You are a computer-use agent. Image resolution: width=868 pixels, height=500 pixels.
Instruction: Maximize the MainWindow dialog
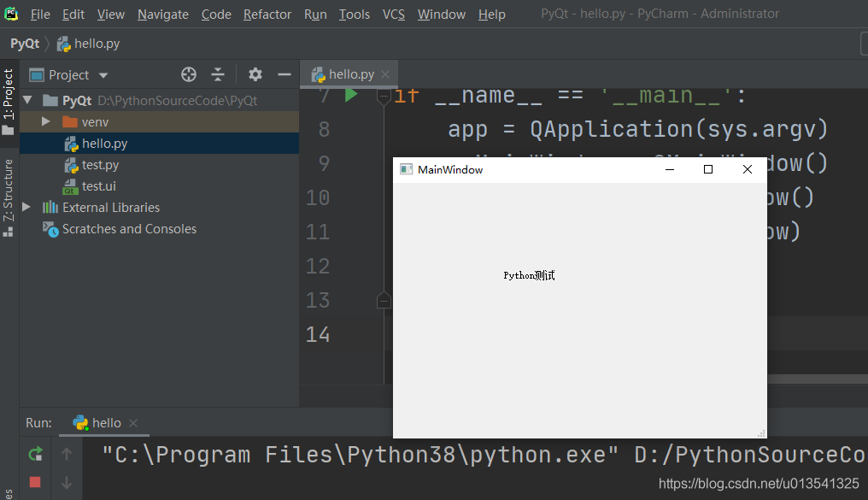[x=707, y=169]
